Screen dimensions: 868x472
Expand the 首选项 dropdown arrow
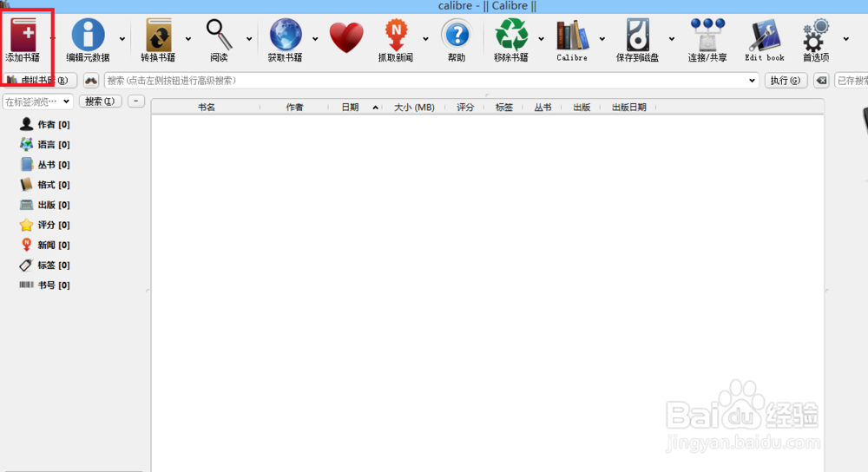tap(845, 39)
